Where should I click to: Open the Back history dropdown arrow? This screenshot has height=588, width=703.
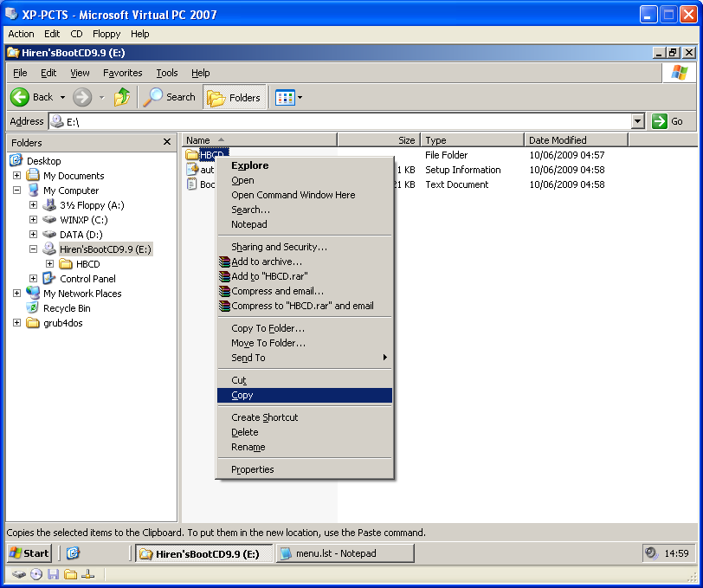(62, 97)
